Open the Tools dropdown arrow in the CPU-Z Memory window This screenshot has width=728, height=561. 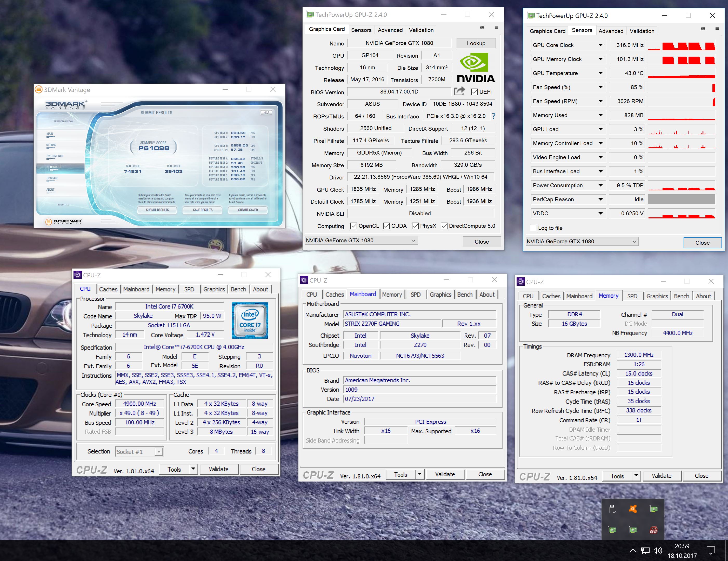(x=636, y=476)
